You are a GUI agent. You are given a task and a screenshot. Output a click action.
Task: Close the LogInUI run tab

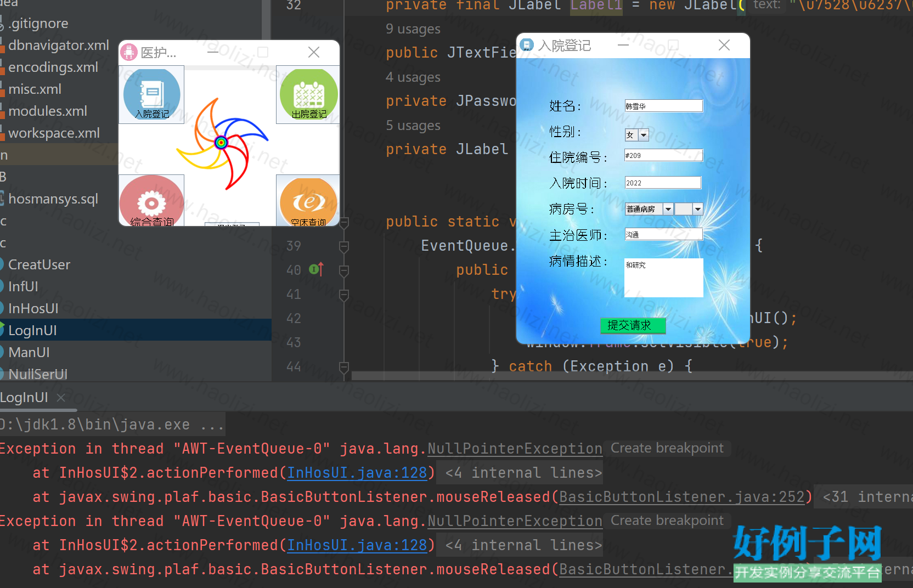[x=61, y=398]
